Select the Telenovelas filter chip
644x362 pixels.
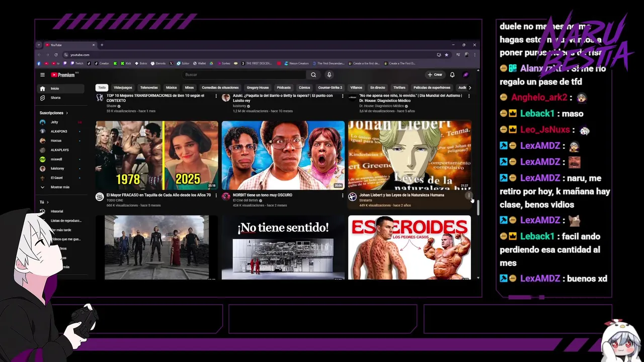[149, 87]
